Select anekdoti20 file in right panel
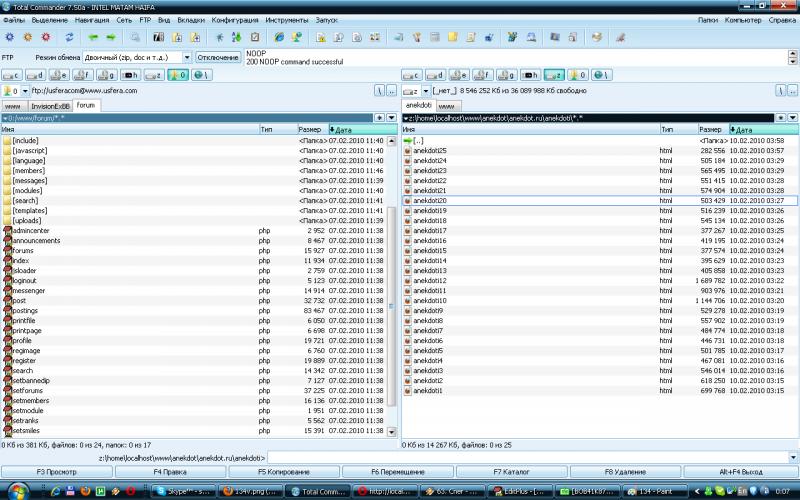 pyautogui.click(x=599, y=201)
